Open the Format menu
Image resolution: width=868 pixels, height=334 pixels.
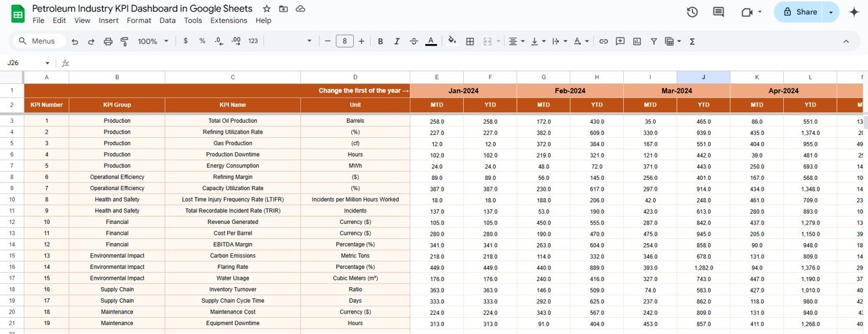[139, 20]
